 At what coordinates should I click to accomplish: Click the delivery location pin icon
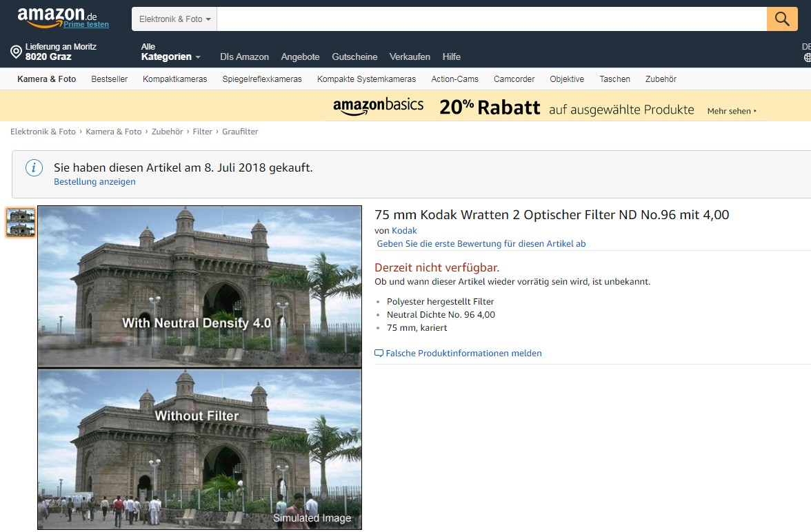pos(16,52)
